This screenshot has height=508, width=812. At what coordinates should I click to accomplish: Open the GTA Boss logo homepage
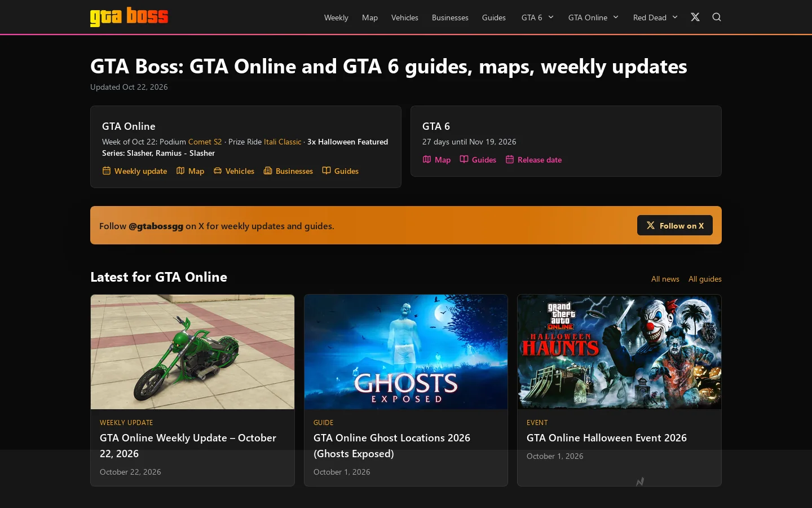[129, 17]
